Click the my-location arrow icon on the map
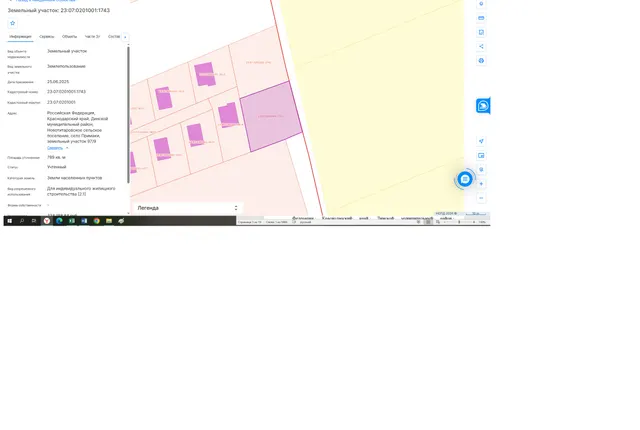 [481, 141]
